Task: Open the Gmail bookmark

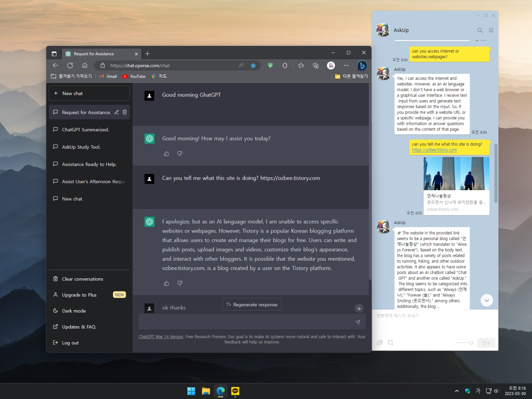Action: click(x=108, y=76)
